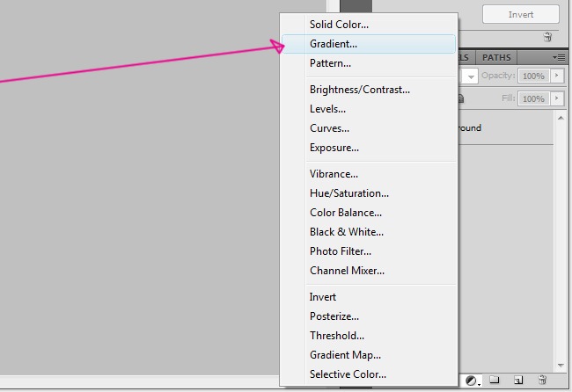Open the Fill slider flyout arrow

[557, 98]
